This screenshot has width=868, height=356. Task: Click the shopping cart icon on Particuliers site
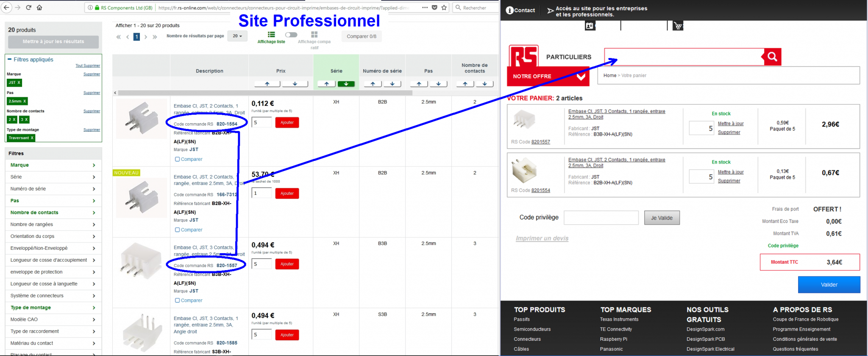click(x=678, y=26)
